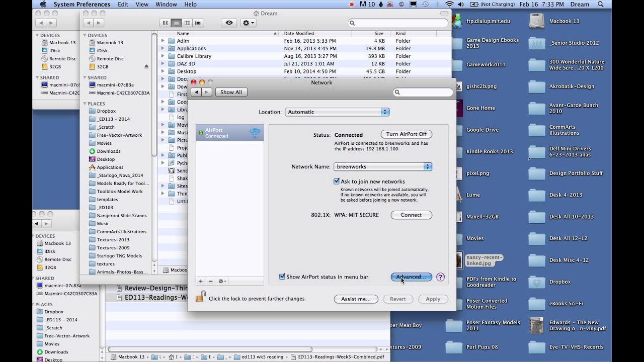644x362 pixels.
Task: Select Nangeroni Slide Scanes in Dream sidebar
Action: pos(122,216)
